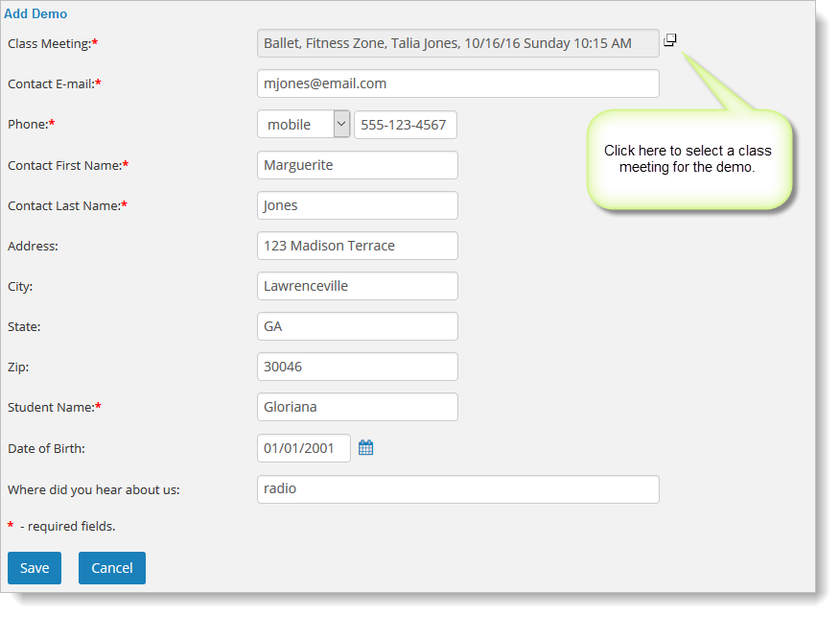Focus the Student Name field

click(357, 407)
